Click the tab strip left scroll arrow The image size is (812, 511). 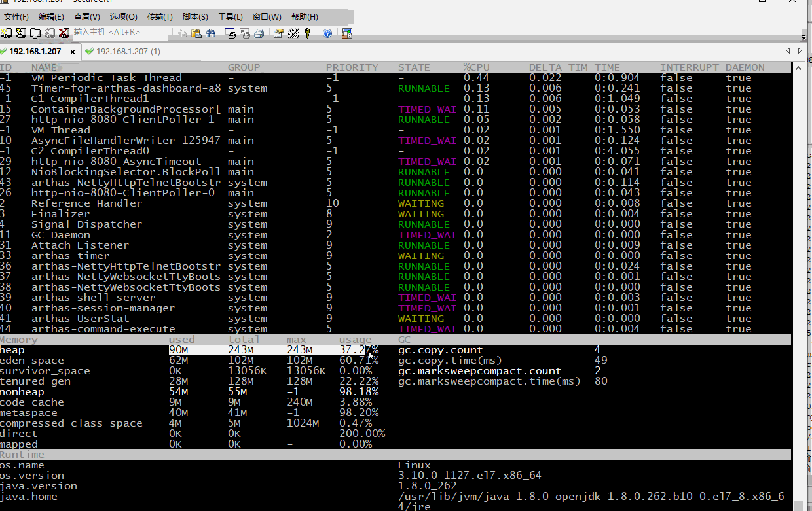[788, 51]
